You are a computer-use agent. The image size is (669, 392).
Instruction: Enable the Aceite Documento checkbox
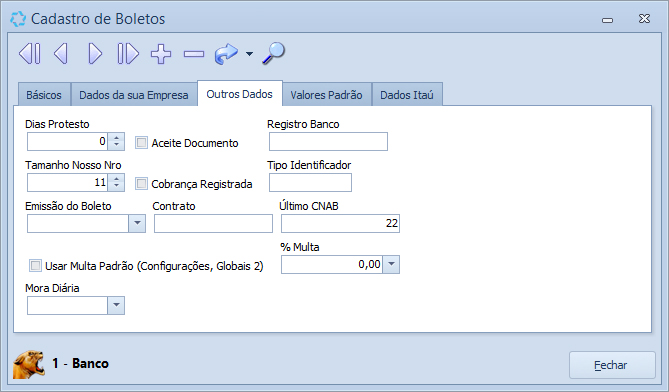tap(141, 142)
